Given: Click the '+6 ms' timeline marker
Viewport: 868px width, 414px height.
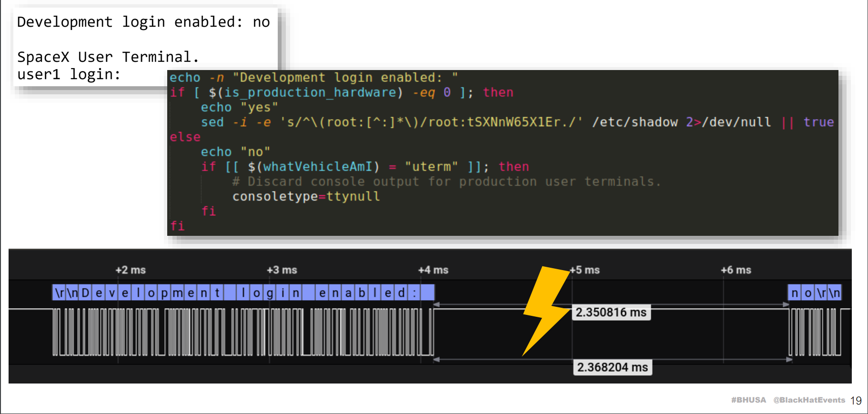Looking at the screenshot, I should click(736, 270).
